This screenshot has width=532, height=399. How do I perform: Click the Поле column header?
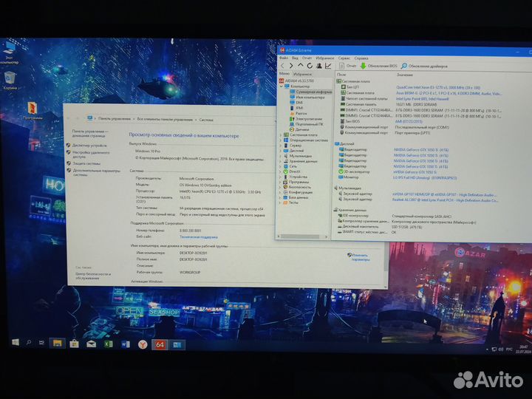(x=341, y=74)
